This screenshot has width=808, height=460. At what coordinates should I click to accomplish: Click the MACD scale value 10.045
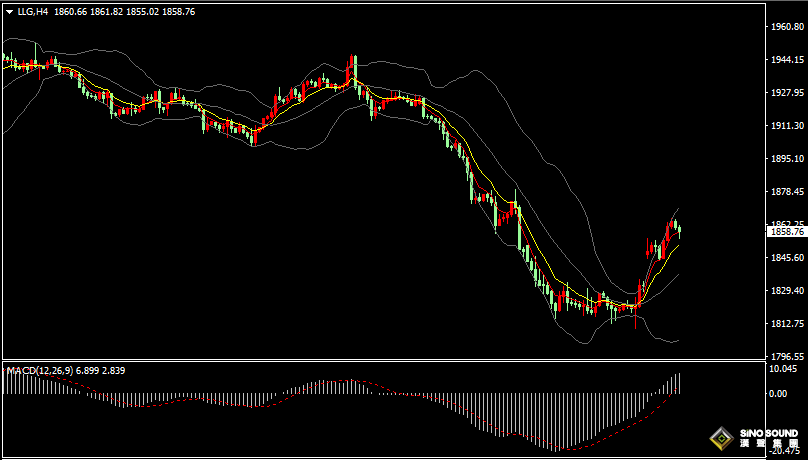pos(784,369)
